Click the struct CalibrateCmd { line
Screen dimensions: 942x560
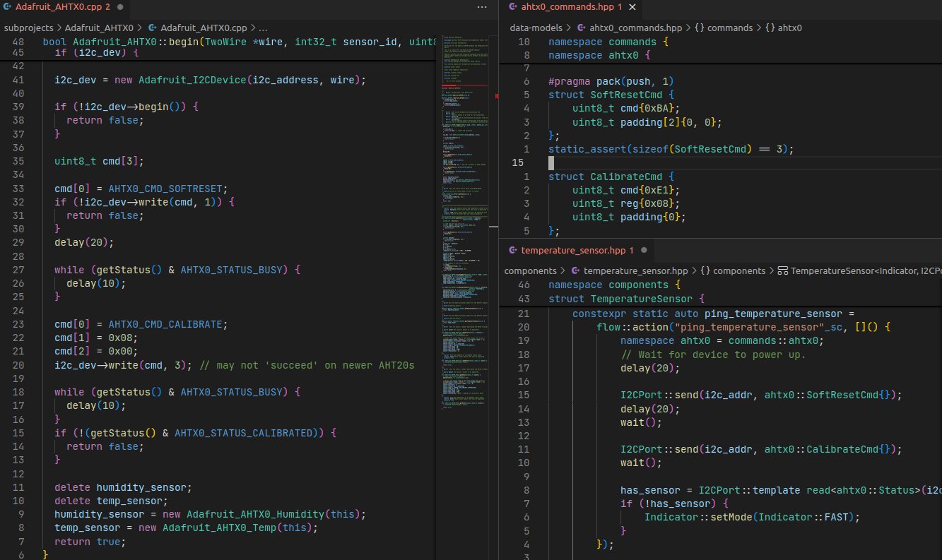coord(611,177)
